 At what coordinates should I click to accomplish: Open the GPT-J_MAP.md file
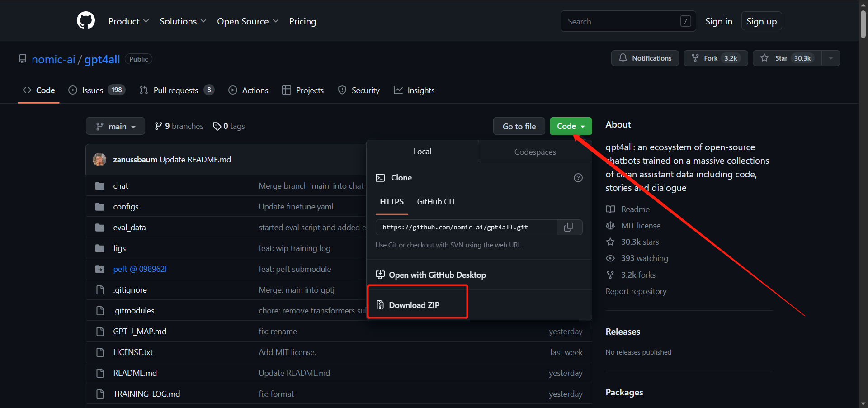(140, 332)
